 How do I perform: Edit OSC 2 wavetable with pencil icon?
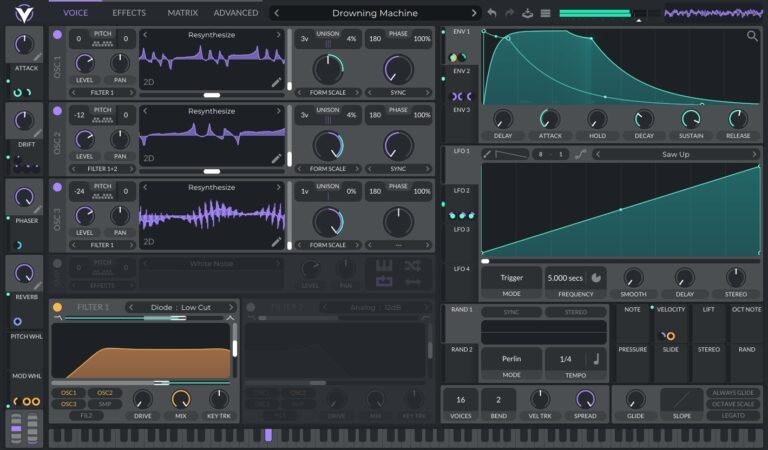277,159
